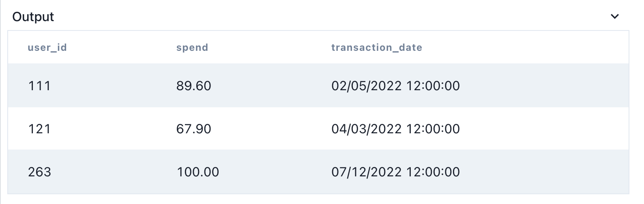Click the transaction_date column header
The height and width of the screenshot is (204, 644).
point(377,48)
